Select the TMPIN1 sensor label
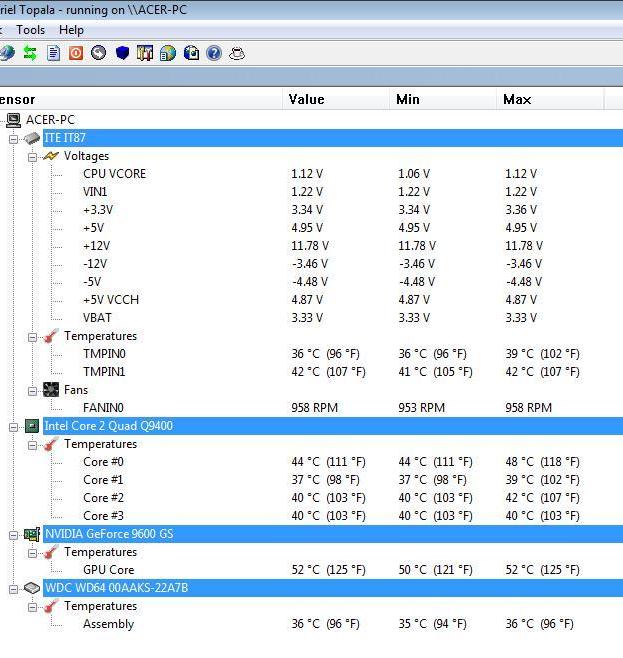Viewport: 623px width, 658px height. click(x=104, y=372)
